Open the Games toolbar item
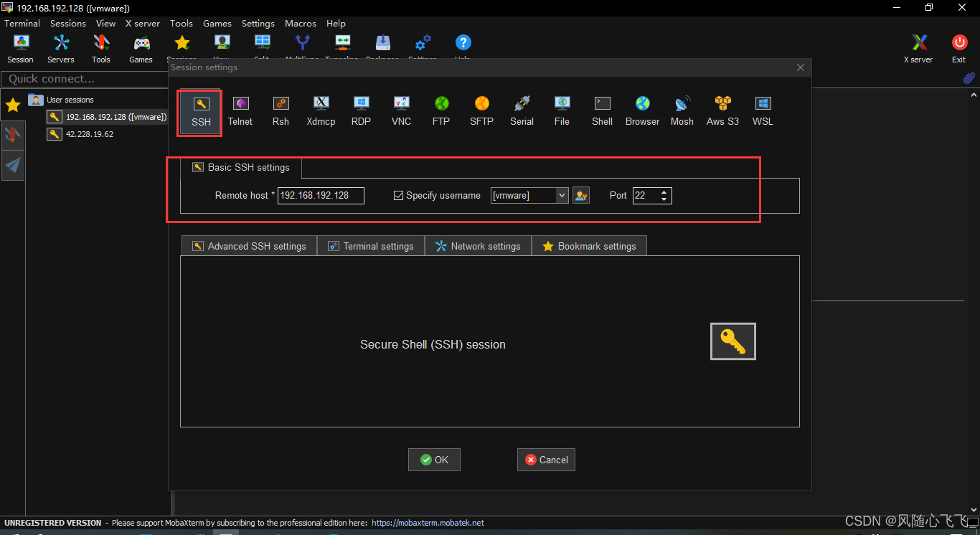Screen dimensions: 980x535 click(x=141, y=49)
